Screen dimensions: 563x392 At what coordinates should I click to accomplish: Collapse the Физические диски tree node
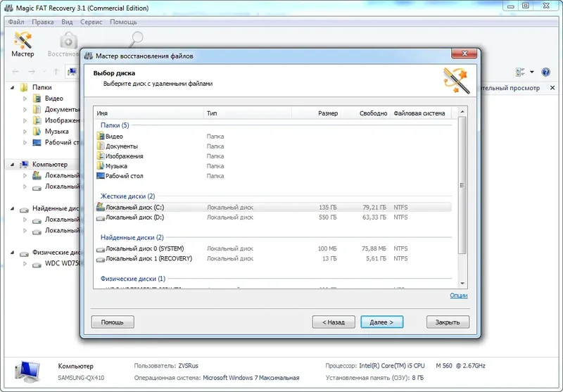12,253
